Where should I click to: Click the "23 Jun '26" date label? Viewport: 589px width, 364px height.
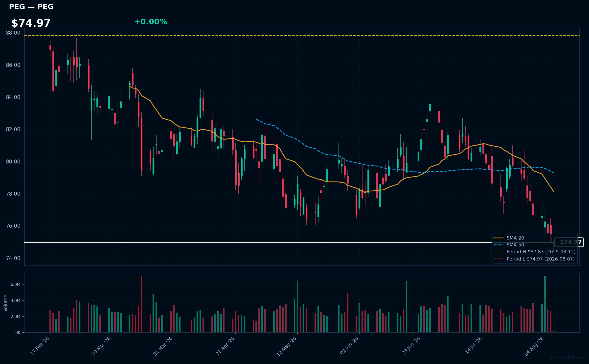(411, 346)
